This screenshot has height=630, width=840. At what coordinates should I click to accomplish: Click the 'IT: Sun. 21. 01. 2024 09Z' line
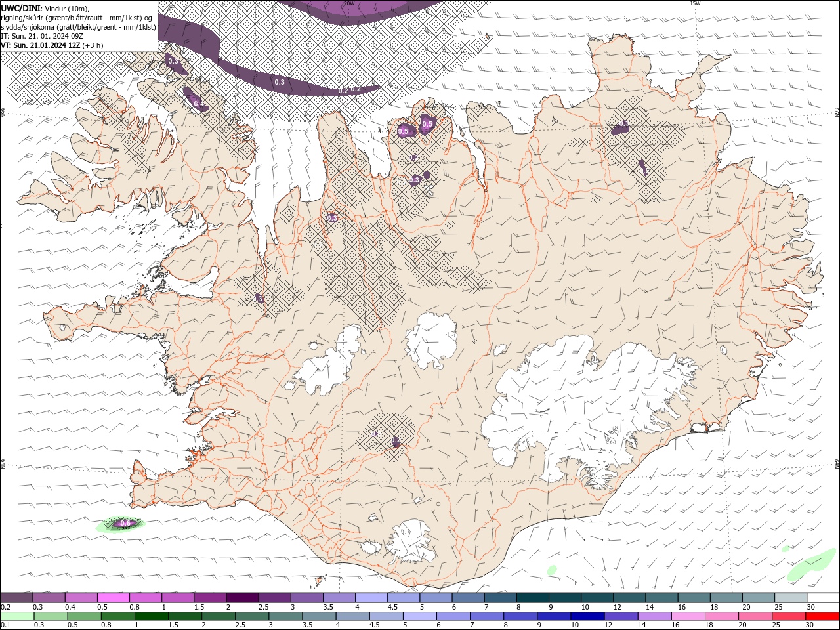pyautogui.click(x=42, y=36)
